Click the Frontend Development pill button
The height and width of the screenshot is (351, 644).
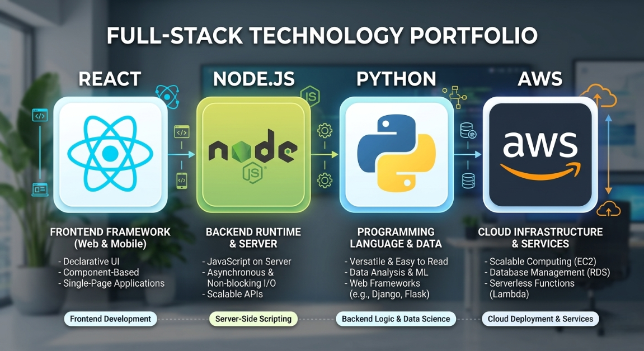pos(110,319)
